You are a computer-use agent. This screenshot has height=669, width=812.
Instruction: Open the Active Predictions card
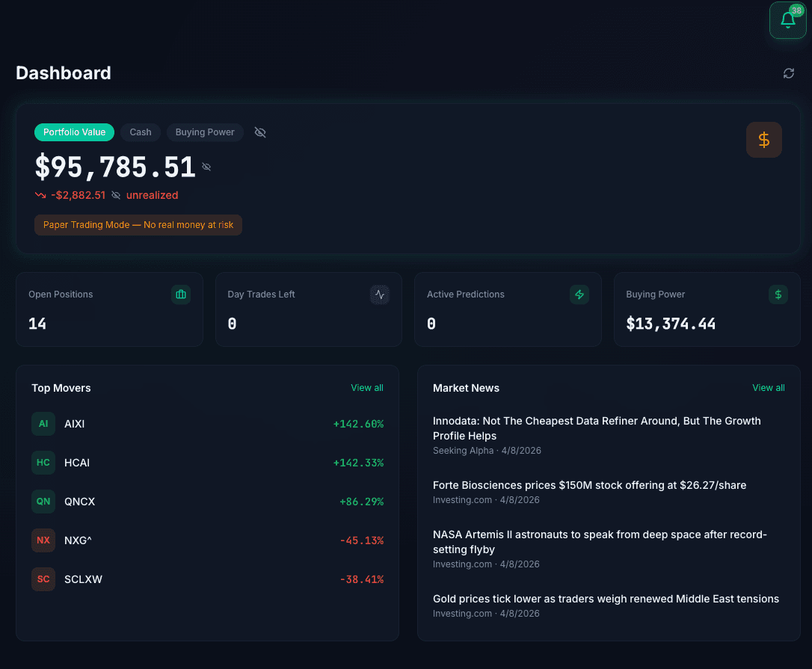click(508, 309)
